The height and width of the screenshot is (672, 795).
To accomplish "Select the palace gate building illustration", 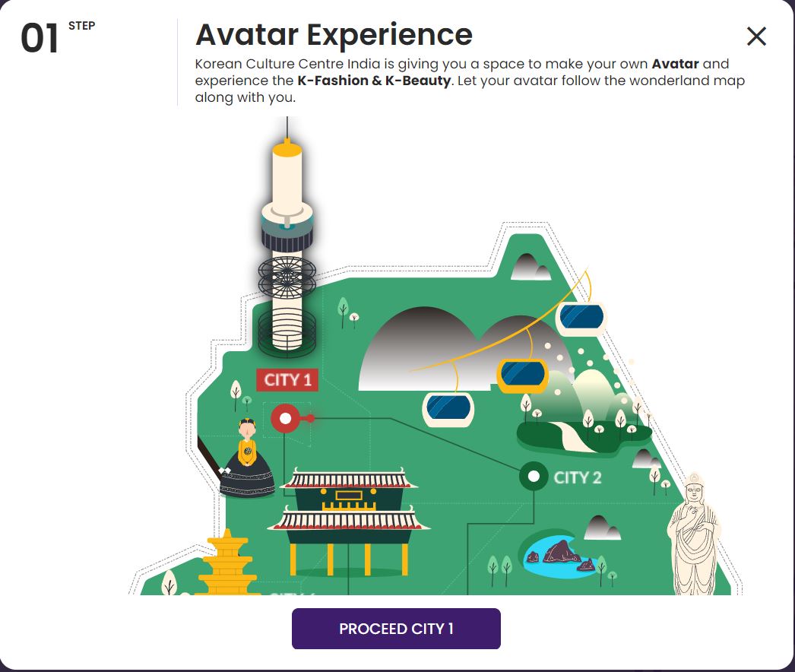I will pyautogui.click(x=349, y=522).
